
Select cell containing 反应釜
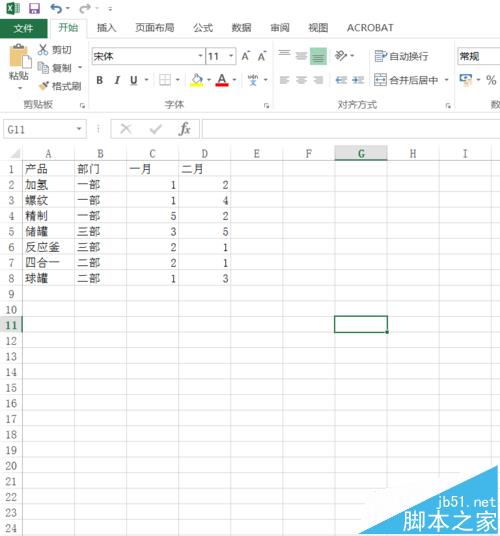48,247
